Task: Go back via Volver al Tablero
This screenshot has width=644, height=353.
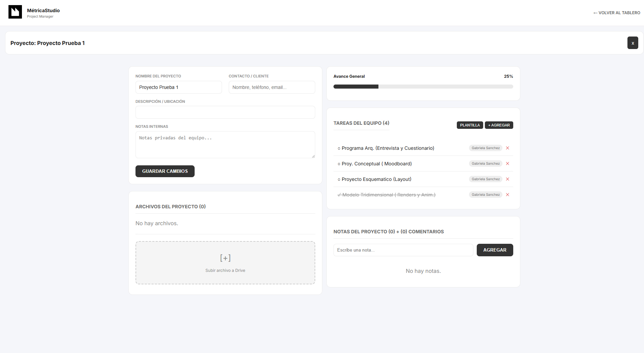Action: click(x=617, y=13)
